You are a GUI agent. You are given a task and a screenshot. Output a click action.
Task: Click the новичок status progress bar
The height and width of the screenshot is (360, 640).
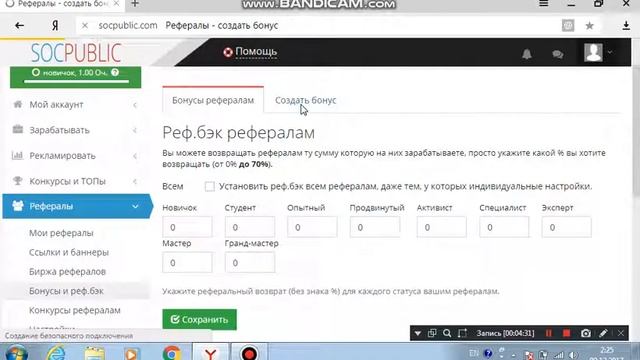pos(76,82)
